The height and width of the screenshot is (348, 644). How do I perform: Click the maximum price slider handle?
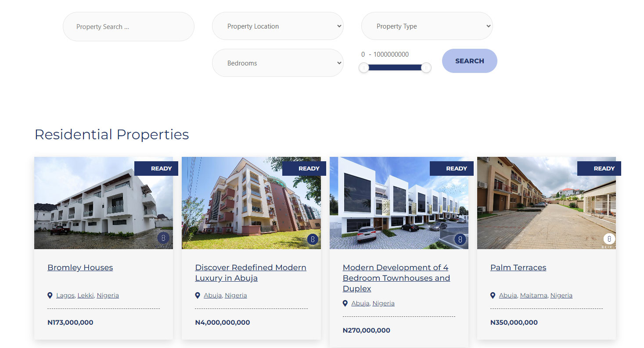[x=426, y=68]
